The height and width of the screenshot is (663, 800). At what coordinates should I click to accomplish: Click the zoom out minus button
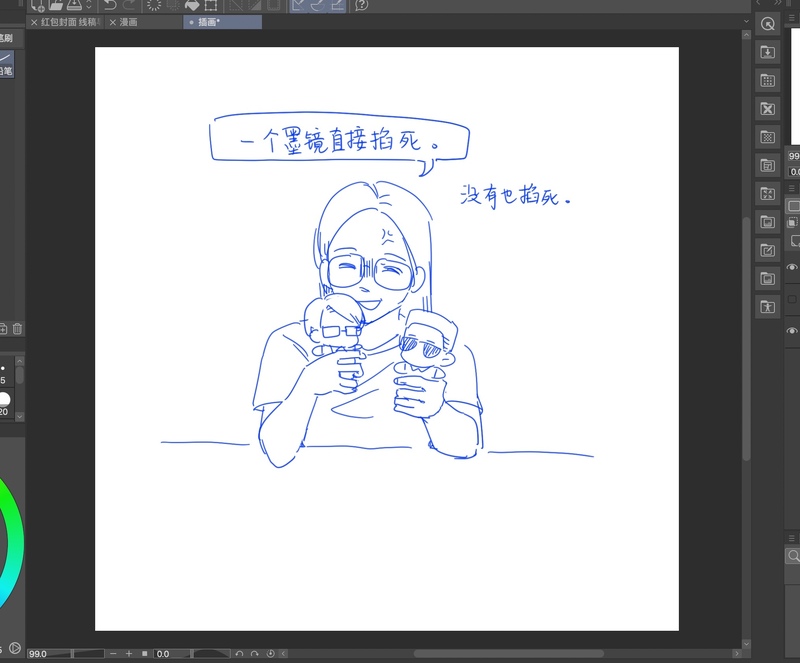point(113,653)
